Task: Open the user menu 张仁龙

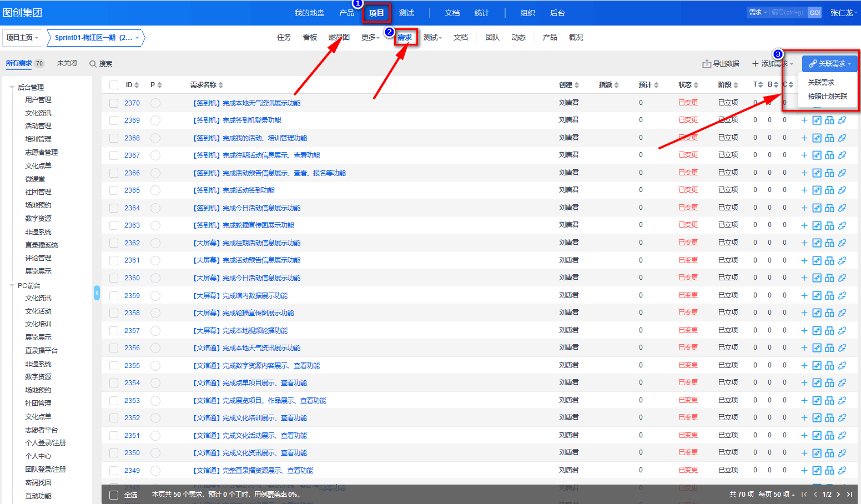Action: 844,13
